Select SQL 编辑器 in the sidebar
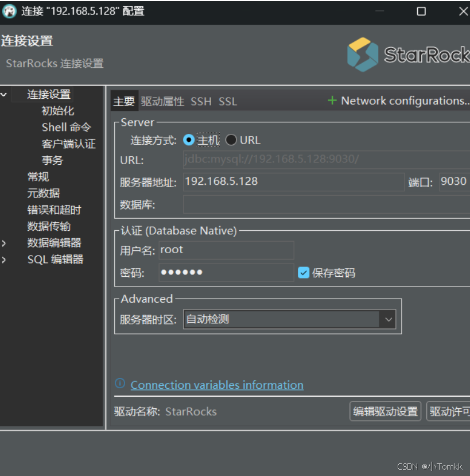Image resolution: width=470 pixels, height=476 pixels. [56, 260]
